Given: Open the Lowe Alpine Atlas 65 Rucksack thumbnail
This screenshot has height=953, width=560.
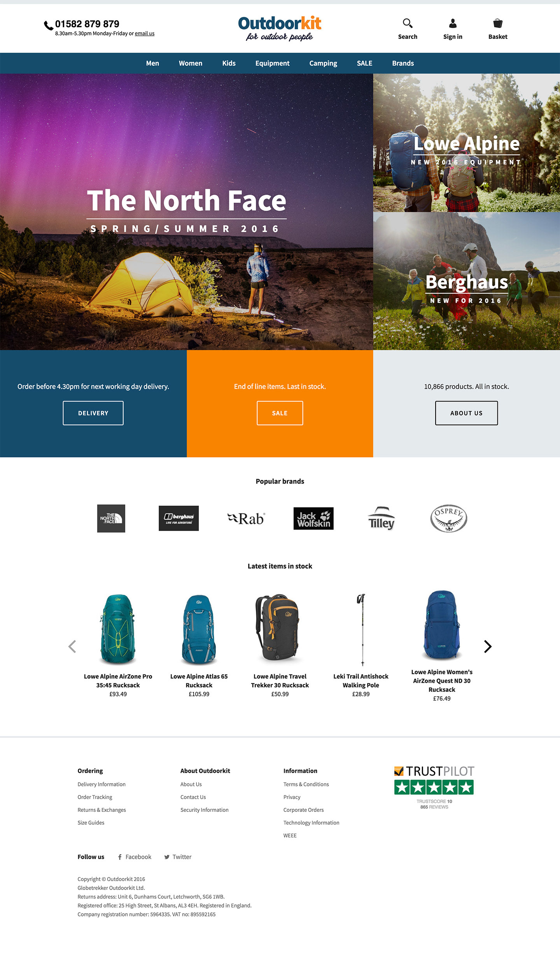Looking at the screenshot, I should coord(199,629).
